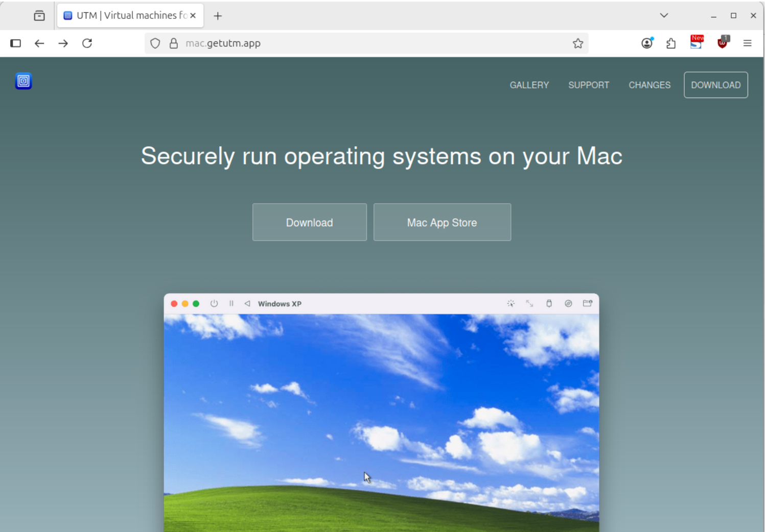The height and width of the screenshot is (532, 765).
Task: Click the USB devices icon in VM toolbar
Action: [549, 304]
